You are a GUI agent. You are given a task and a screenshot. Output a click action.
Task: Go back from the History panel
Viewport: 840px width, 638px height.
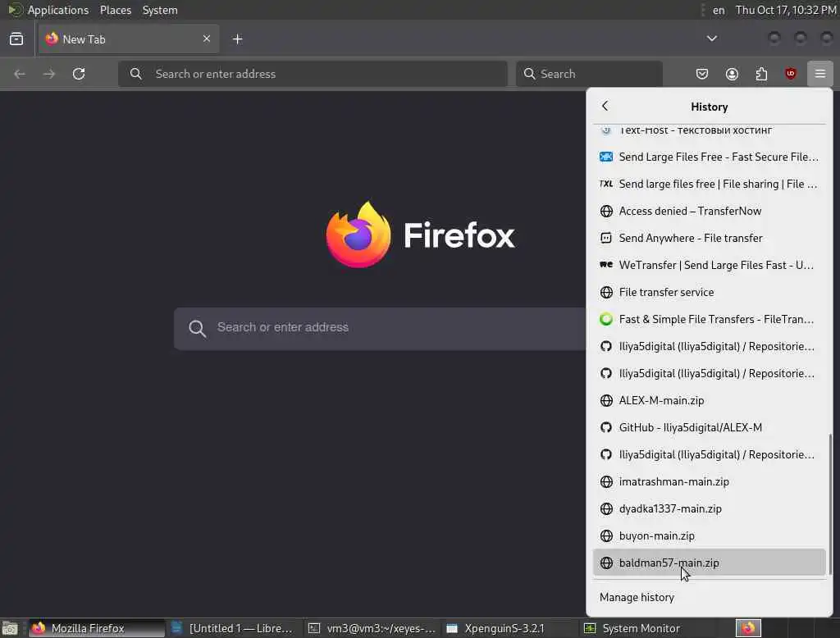tap(605, 106)
